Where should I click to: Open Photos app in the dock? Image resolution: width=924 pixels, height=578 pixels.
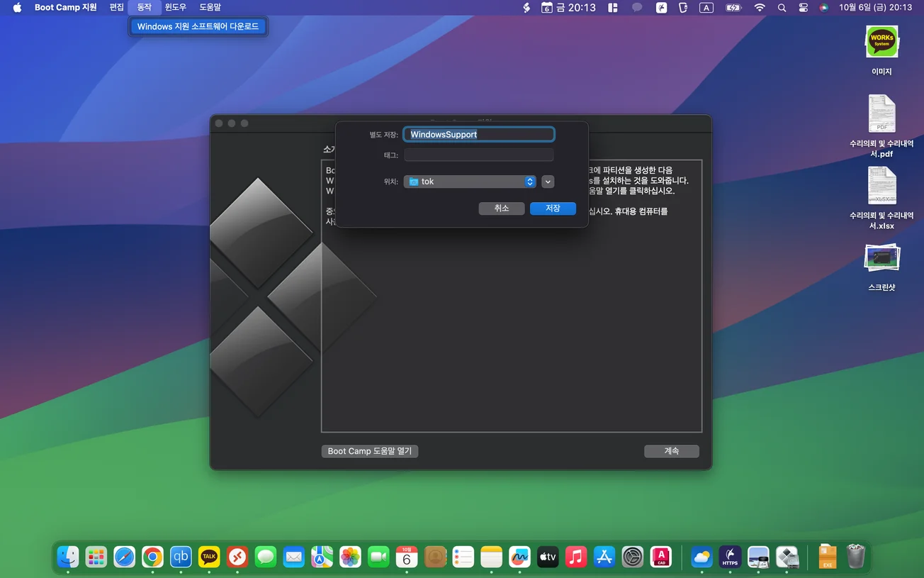pyautogui.click(x=350, y=557)
